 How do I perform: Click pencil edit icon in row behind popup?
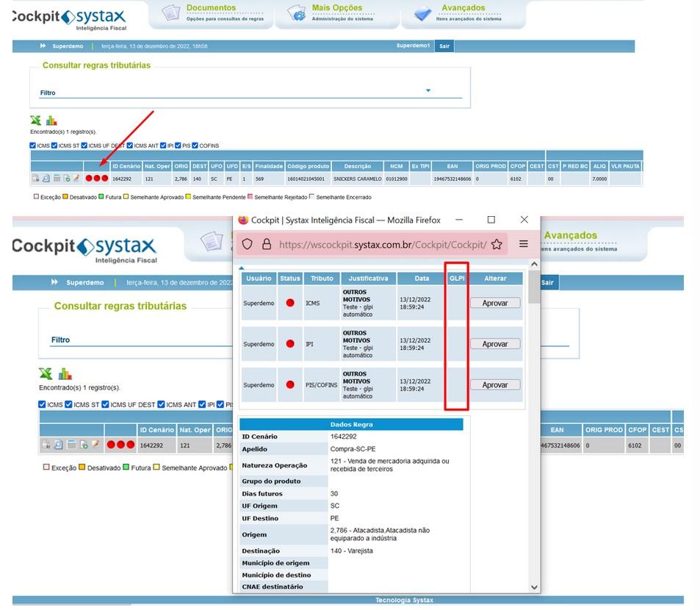point(95,445)
